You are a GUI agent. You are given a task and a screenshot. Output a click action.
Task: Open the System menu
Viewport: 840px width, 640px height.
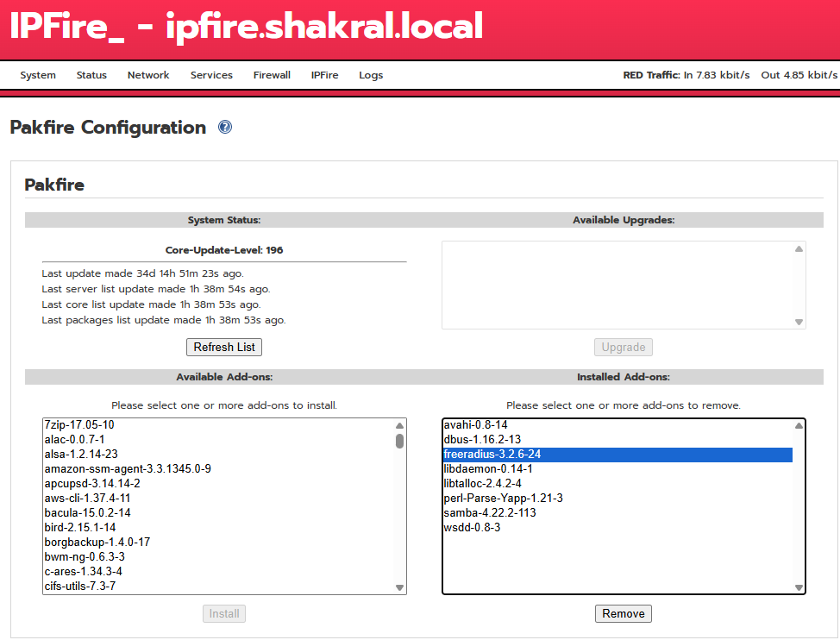(38, 75)
